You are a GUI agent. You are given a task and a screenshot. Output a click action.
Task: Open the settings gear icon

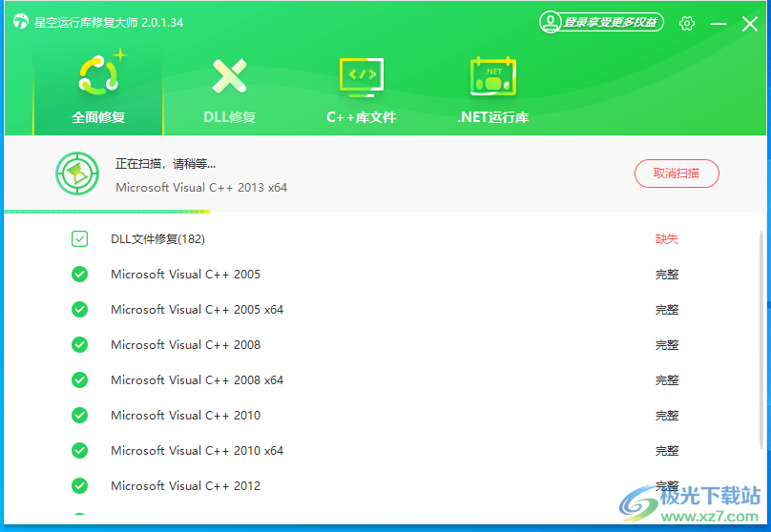pyautogui.click(x=687, y=23)
